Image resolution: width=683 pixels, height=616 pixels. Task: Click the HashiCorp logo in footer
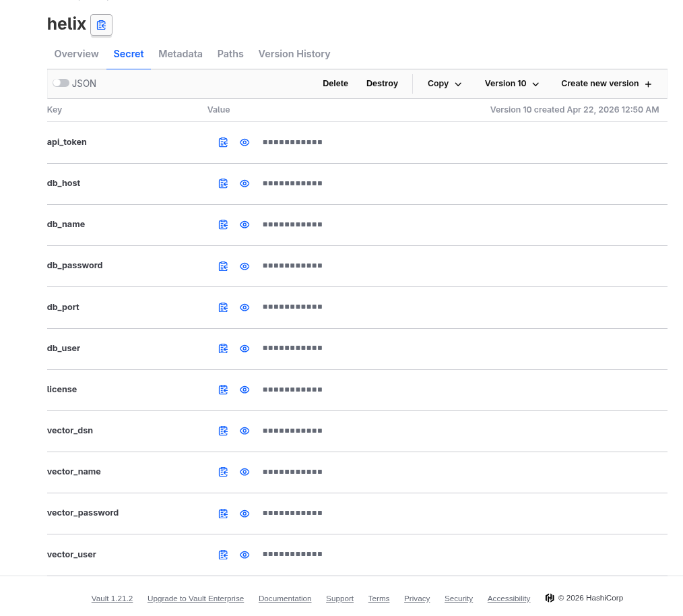pos(550,598)
